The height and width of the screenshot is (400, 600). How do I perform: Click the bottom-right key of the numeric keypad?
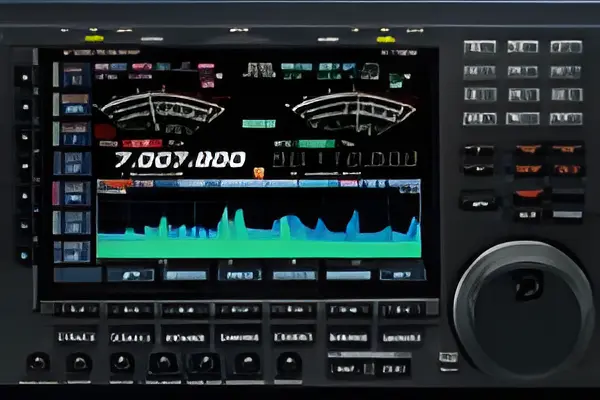[566, 119]
